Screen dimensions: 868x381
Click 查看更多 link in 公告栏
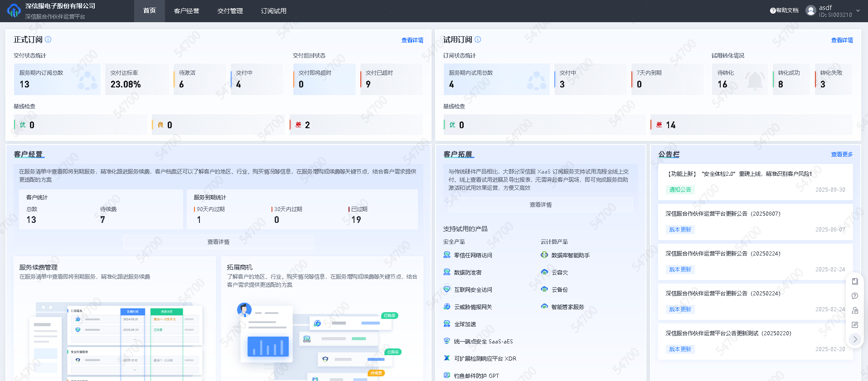click(842, 154)
